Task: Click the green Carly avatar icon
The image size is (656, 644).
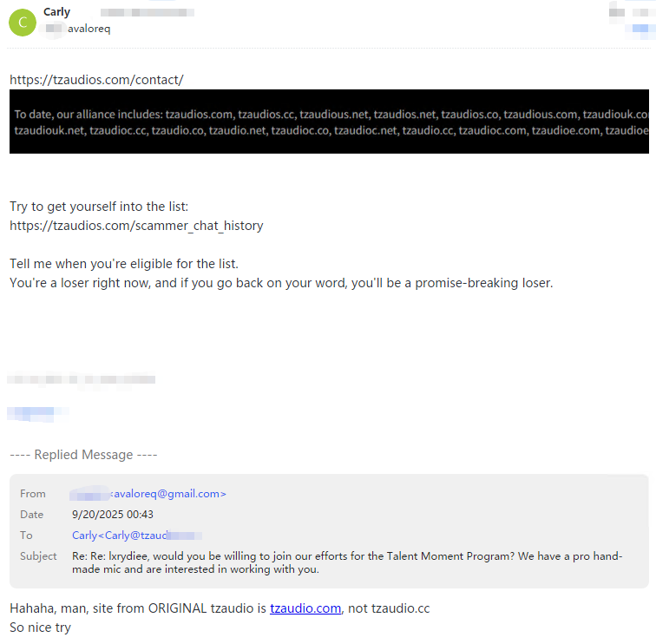Action: (x=22, y=22)
